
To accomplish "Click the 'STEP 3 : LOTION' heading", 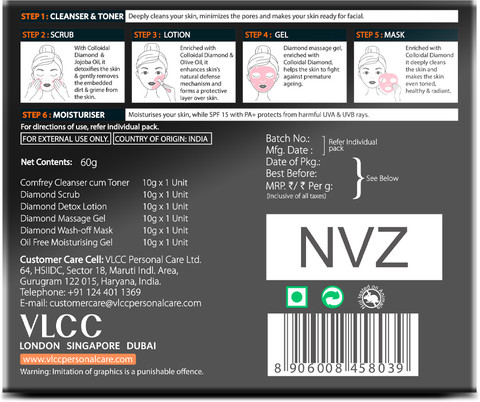I will [x=162, y=35].
